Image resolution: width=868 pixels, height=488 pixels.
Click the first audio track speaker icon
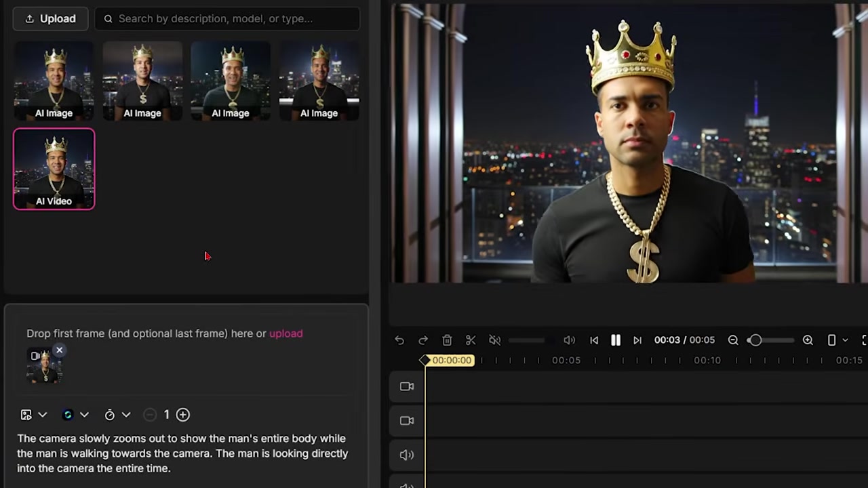coord(407,455)
